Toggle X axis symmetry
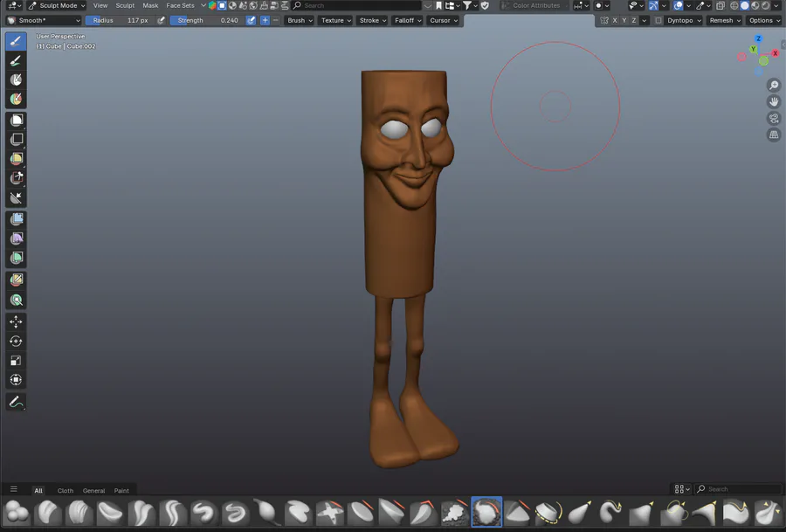The image size is (786, 532). [x=615, y=21]
